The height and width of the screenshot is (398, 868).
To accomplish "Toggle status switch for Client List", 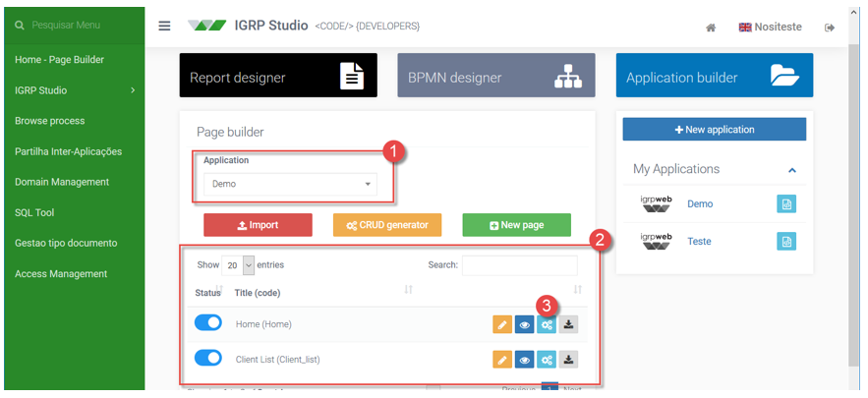I will tap(208, 358).
